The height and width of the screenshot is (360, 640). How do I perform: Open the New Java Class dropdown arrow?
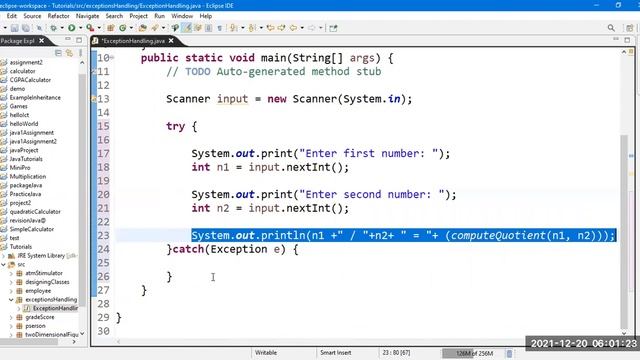tap(131, 28)
